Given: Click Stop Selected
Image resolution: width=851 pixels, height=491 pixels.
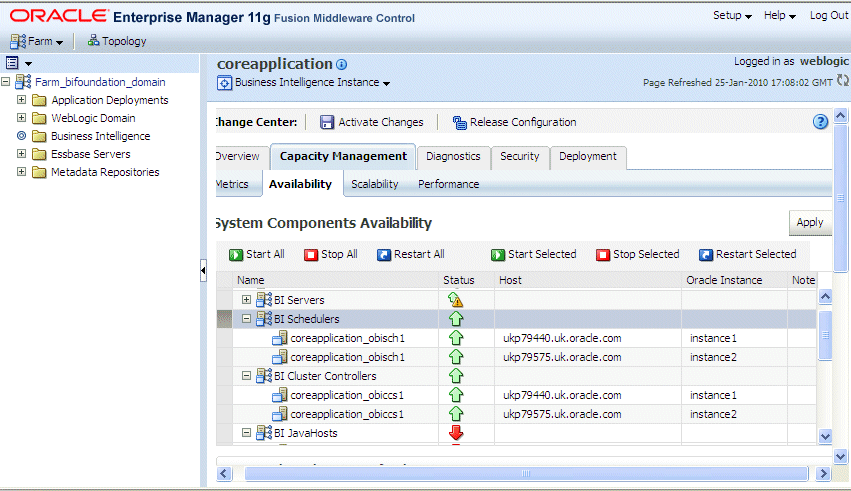Looking at the screenshot, I should (x=638, y=254).
